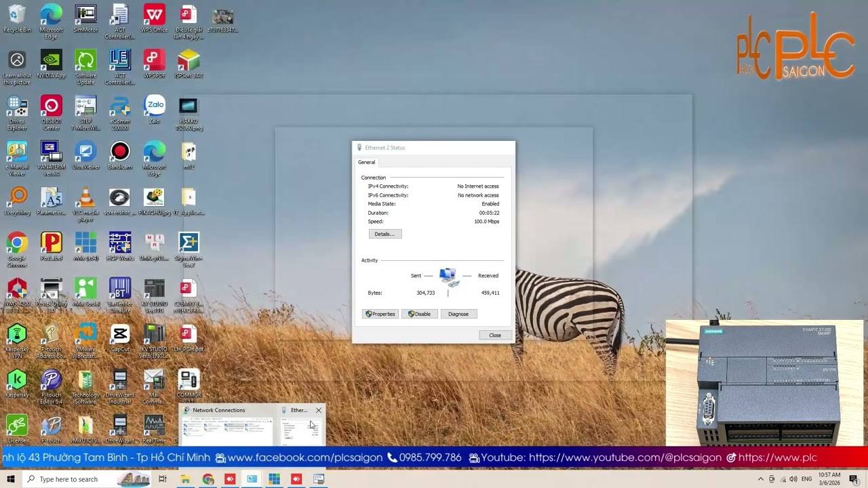This screenshot has width=868, height=488.
Task: Close the Ethernet 2 Status dialog
Action: pyautogui.click(x=495, y=335)
